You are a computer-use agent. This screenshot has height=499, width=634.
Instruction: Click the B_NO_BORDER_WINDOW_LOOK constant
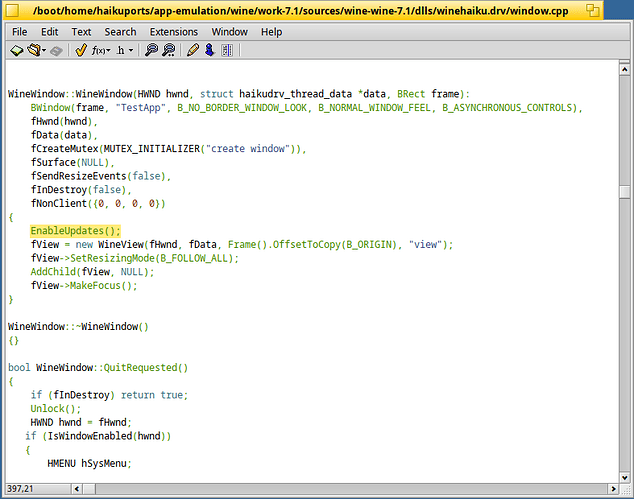[242, 108]
